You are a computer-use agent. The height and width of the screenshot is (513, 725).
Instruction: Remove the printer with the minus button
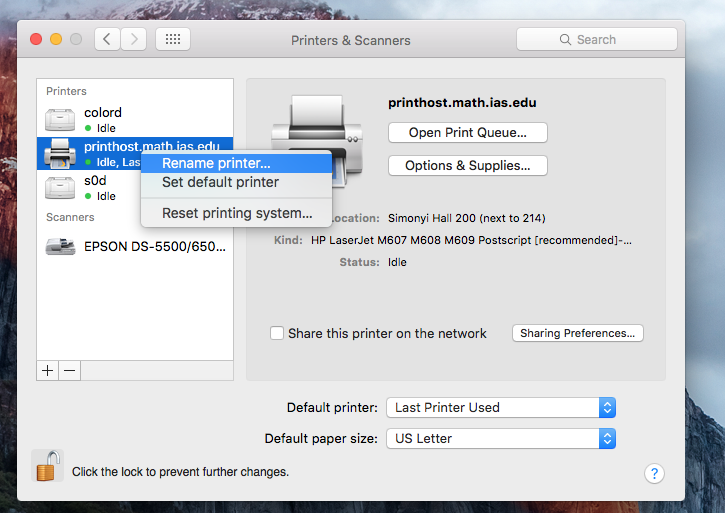[x=70, y=371]
